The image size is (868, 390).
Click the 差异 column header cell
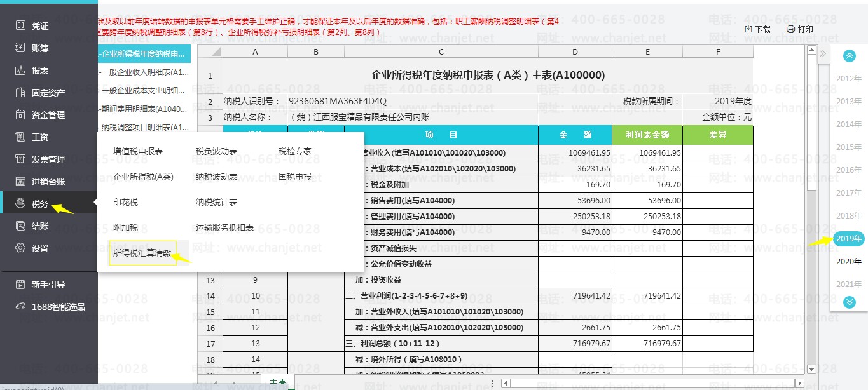click(x=718, y=135)
